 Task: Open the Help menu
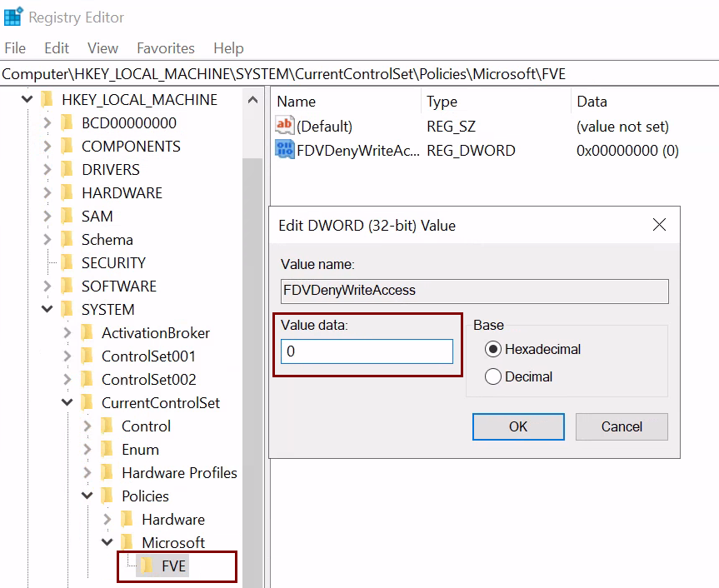pos(228,48)
